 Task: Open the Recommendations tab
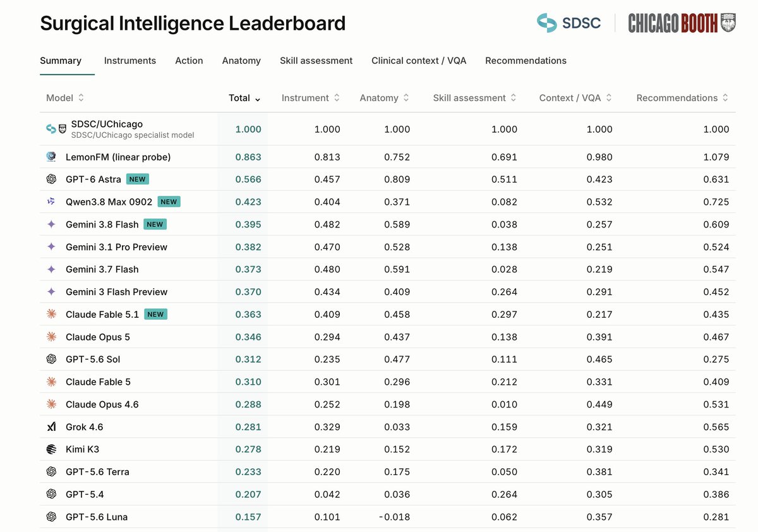click(x=526, y=61)
